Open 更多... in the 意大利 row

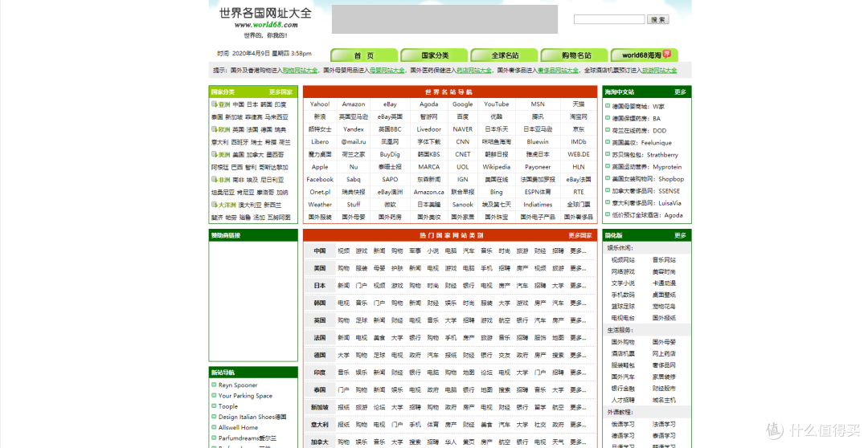[578, 425]
